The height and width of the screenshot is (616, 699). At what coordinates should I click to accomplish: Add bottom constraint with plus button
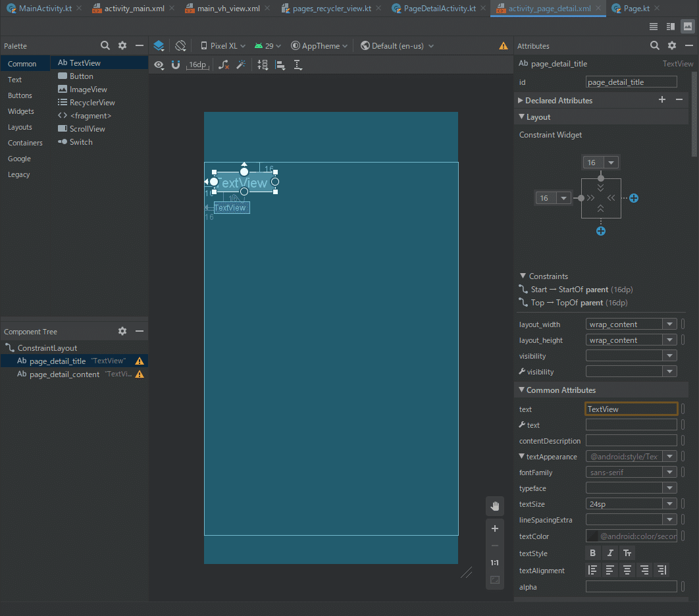[601, 231]
